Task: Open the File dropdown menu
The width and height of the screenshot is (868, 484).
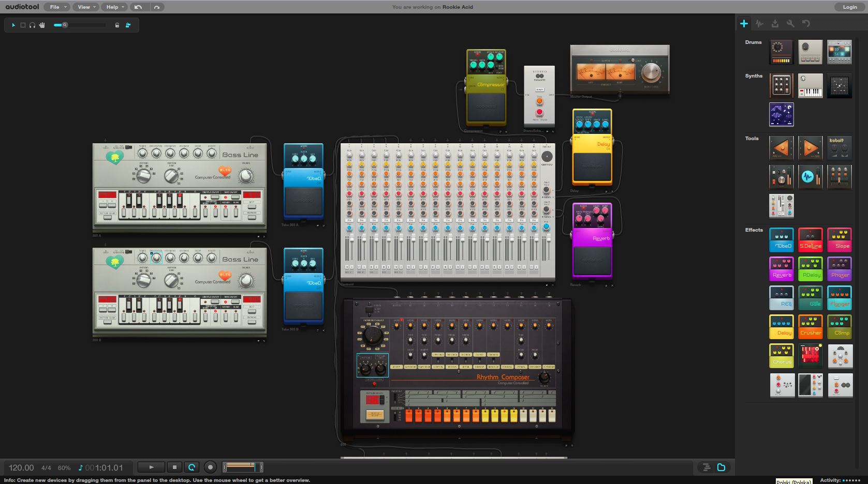Action: (x=57, y=7)
